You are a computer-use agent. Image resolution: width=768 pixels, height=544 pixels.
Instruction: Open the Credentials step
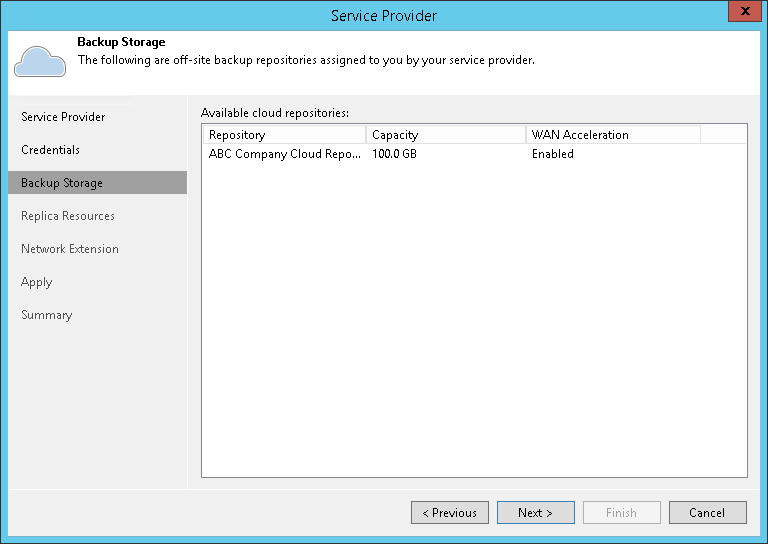click(50, 150)
